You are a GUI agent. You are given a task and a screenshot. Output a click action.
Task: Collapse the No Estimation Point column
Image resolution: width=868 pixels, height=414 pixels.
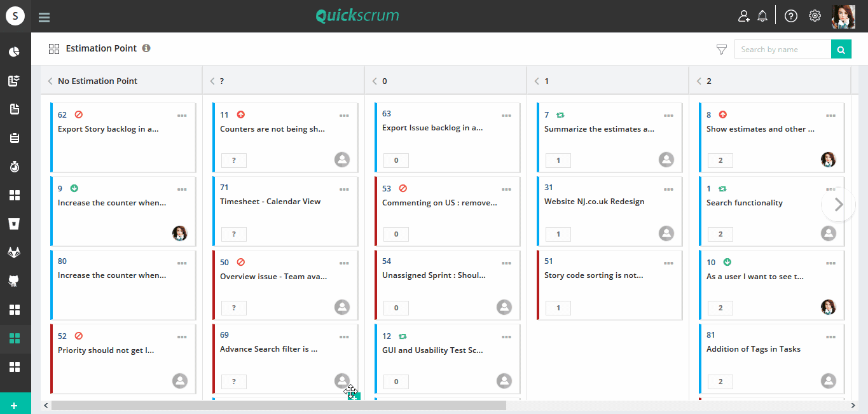click(x=50, y=81)
